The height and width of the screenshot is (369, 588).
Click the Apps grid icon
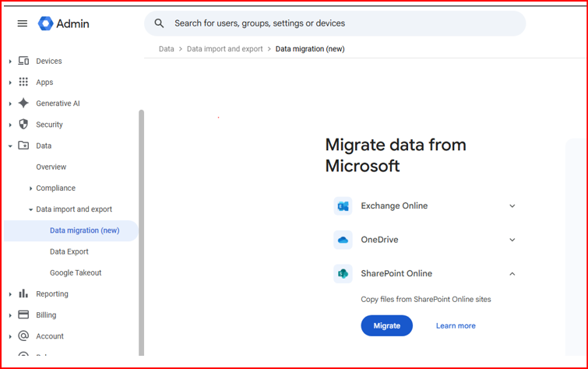click(23, 82)
